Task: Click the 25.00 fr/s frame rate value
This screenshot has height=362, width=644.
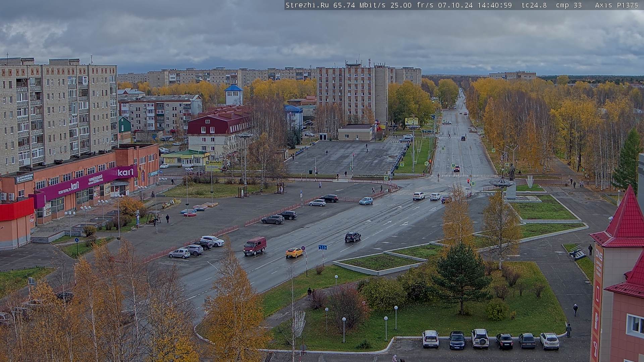Action: 412,5
